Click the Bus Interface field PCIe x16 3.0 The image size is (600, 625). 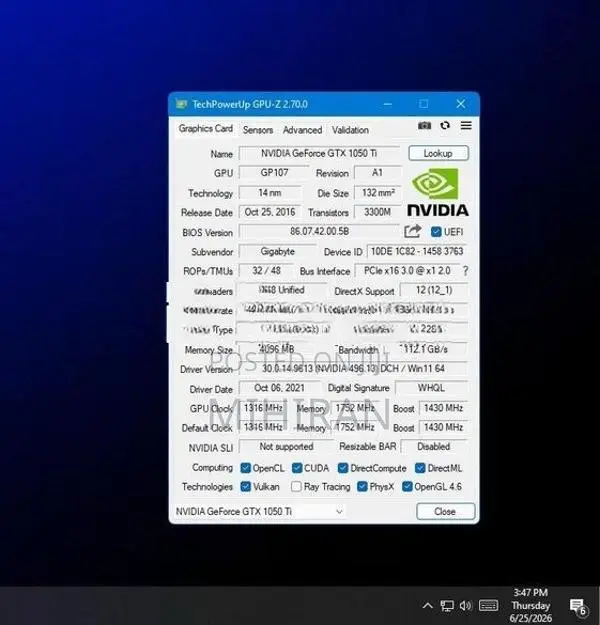[407, 271]
